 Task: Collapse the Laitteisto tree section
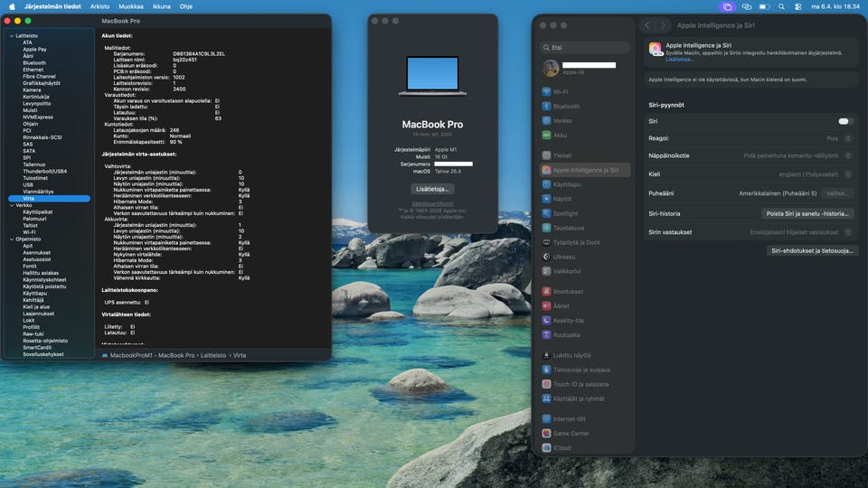click(x=12, y=36)
